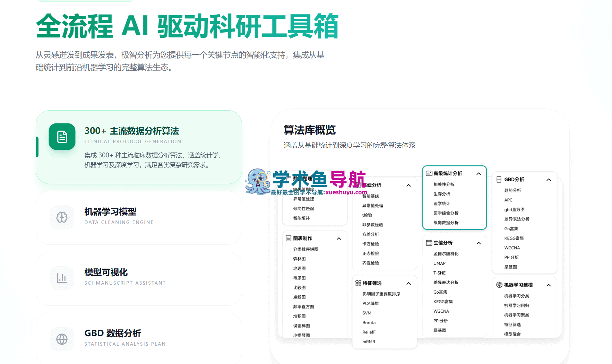Click the icon left of 机器学习建模 header
This screenshot has width=612, height=364.
[x=499, y=285]
